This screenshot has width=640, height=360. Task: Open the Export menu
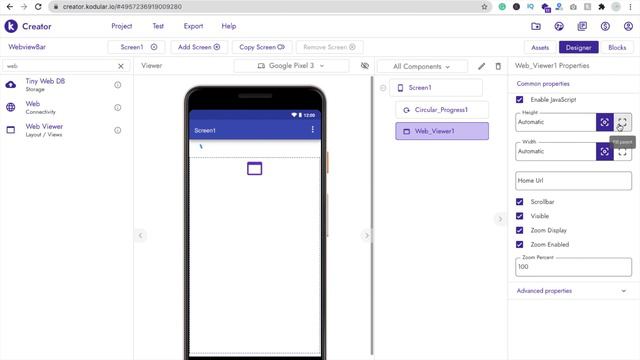click(x=193, y=26)
